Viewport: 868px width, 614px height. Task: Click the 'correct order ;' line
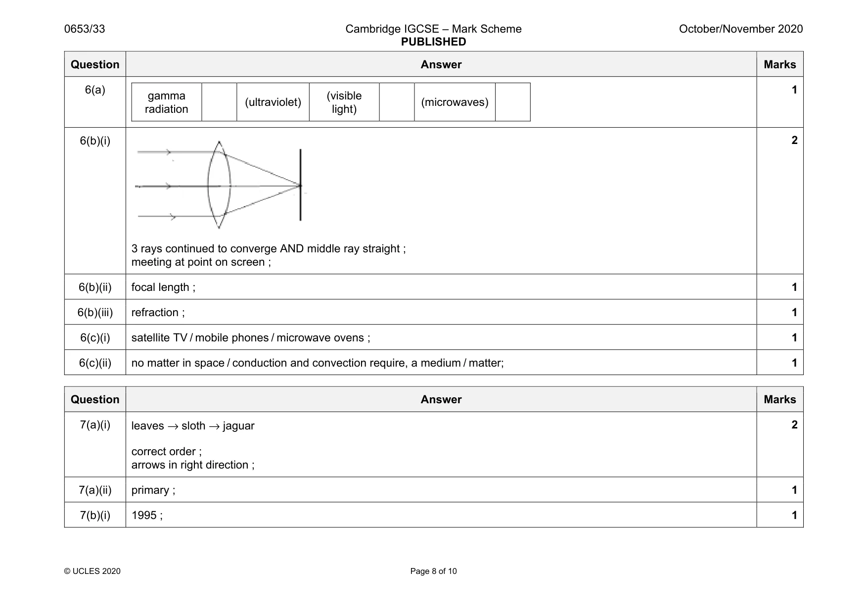[x=166, y=451]
